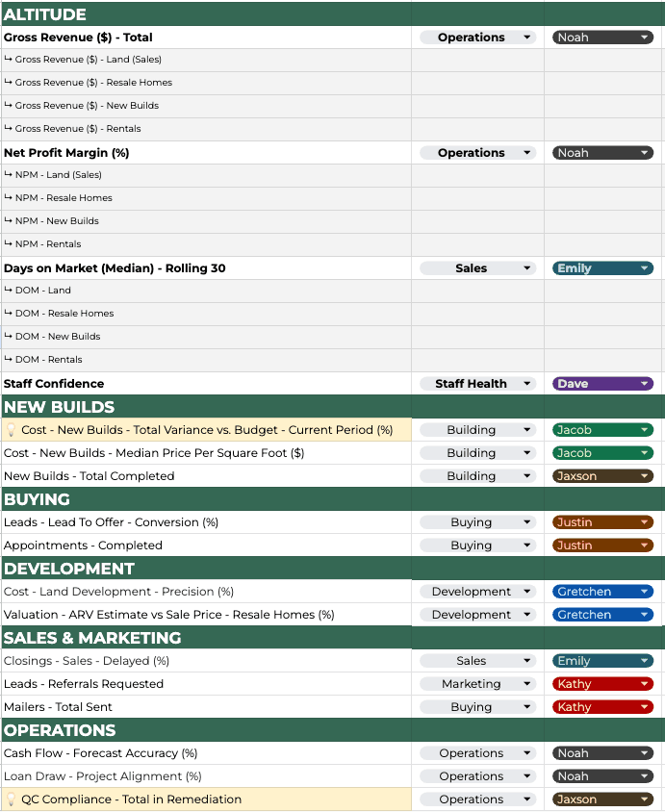Expand Sales dropdown in Days on Market row
The width and height of the screenshot is (665, 812).
pos(477,268)
